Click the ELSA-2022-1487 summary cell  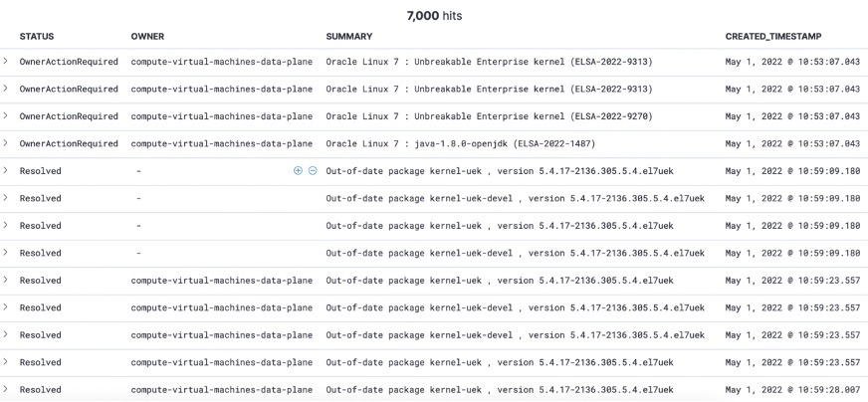[x=461, y=144]
